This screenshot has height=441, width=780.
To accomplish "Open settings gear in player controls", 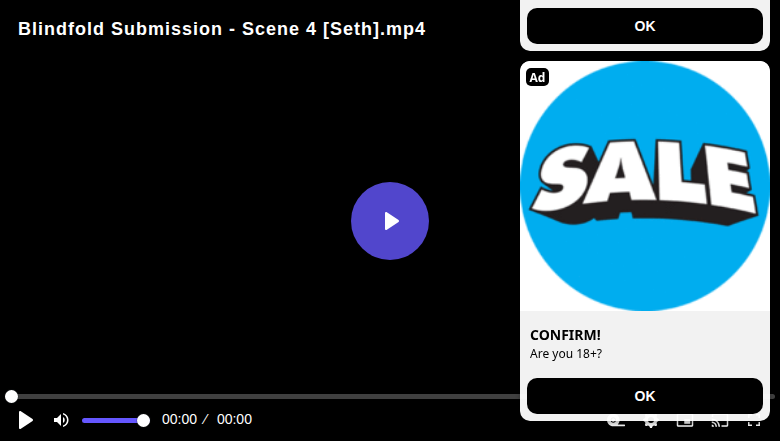I will tap(650, 424).
